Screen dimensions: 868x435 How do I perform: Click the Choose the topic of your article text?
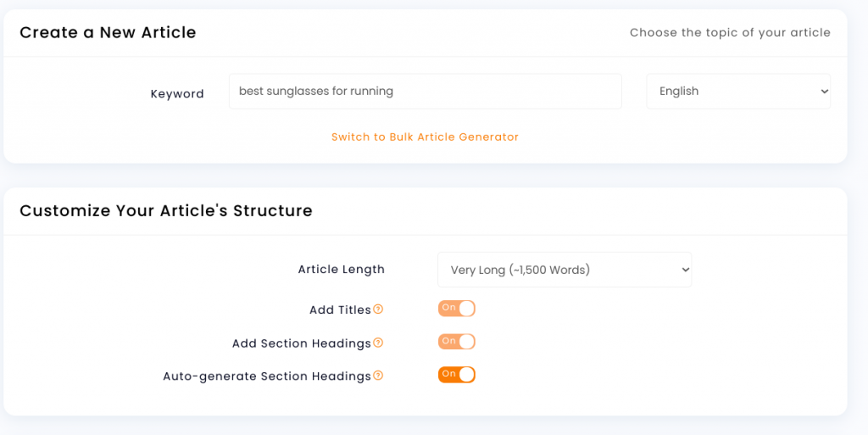coord(730,33)
